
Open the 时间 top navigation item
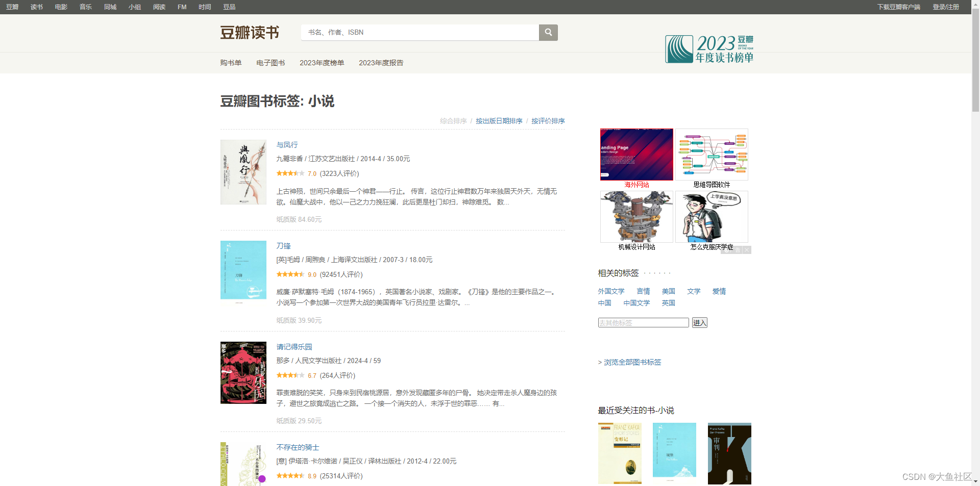point(205,7)
